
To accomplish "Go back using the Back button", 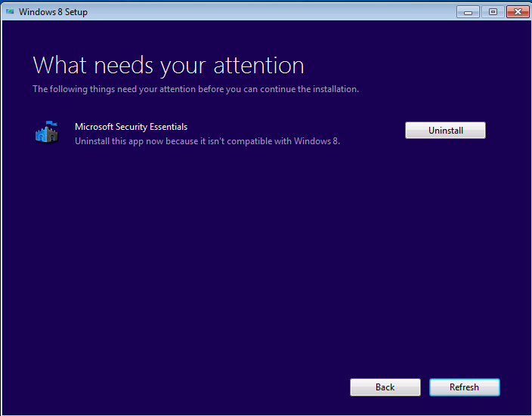I will tap(385, 387).
